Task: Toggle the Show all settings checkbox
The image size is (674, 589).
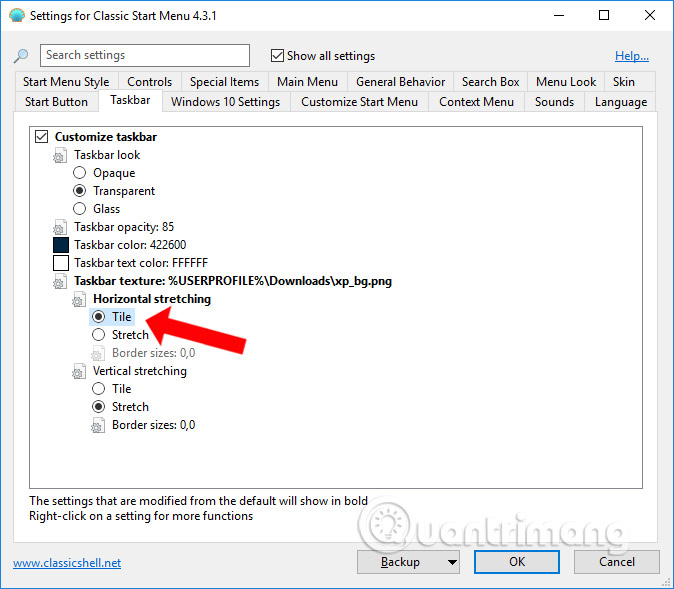Action: click(x=277, y=55)
